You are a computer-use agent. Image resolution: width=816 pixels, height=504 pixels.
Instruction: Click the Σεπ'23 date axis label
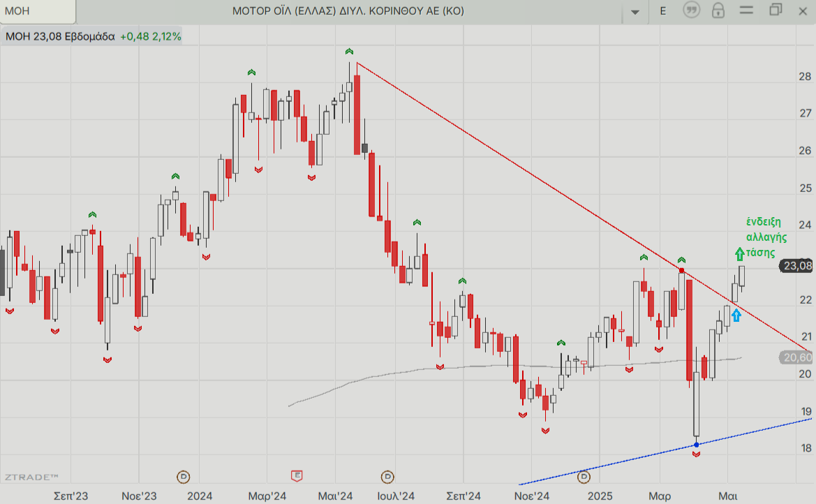(71, 496)
